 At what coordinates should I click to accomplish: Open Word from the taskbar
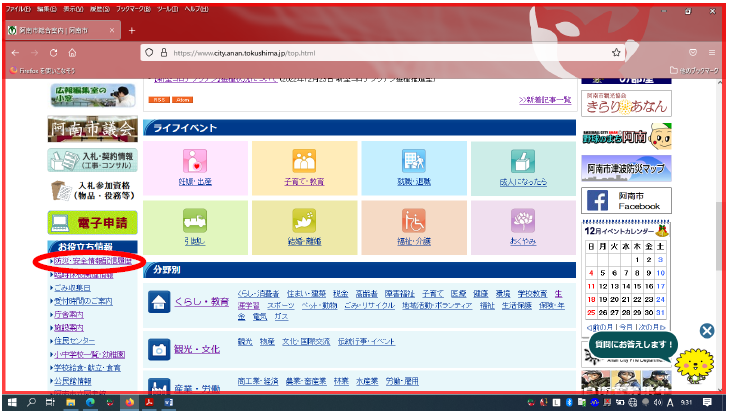[168, 402]
